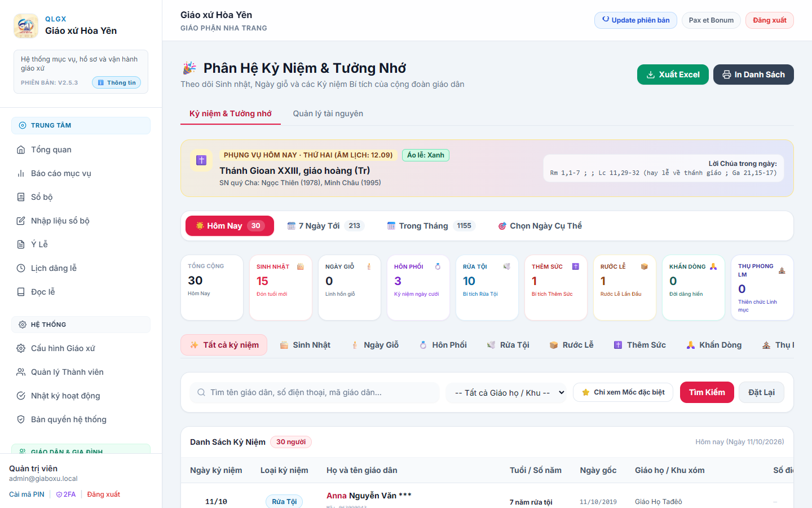This screenshot has height=508, width=812.
Task: Click the Tổng quan home icon
Action: [21, 150]
